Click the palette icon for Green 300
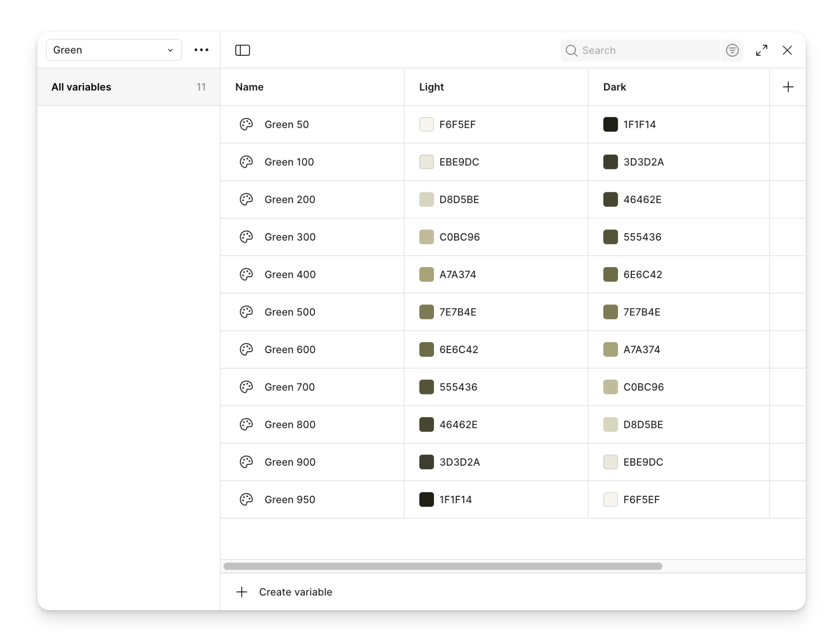Image resolution: width=839 pixels, height=644 pixels. [246, 236]
